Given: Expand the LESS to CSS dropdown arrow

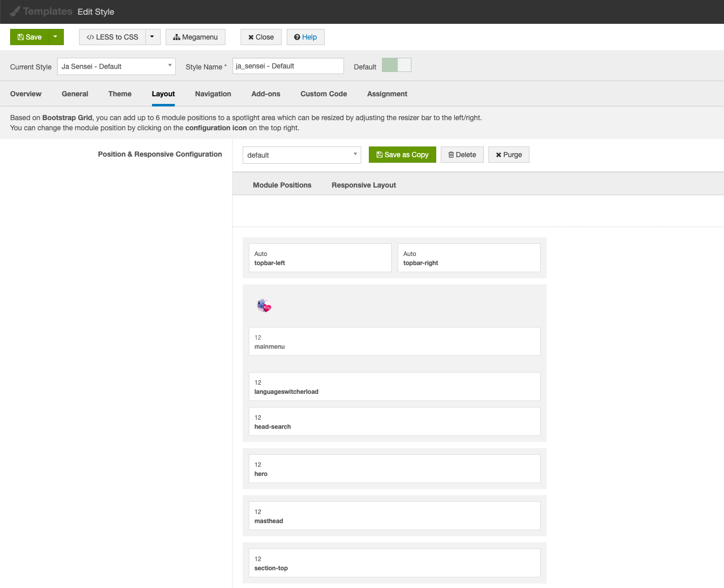Looking at the screenshot, I should pyautogui.click(x=153, y=37).
